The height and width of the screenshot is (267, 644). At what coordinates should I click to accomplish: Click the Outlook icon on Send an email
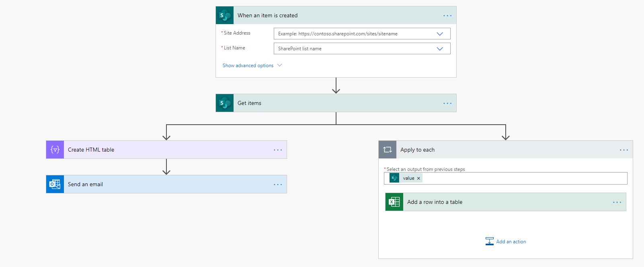point(55,184)
